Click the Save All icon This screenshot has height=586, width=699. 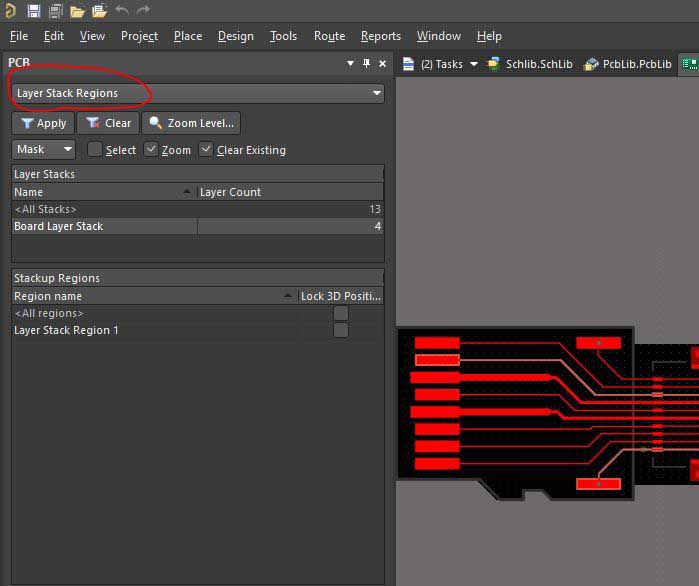[55, 11]
